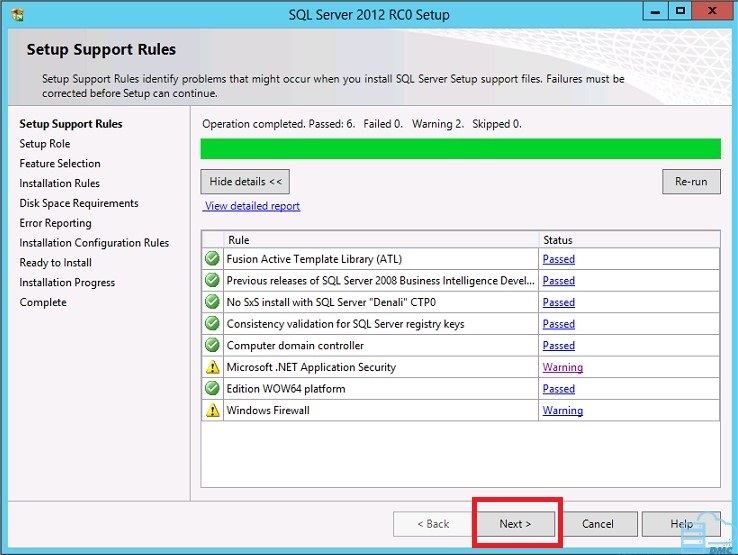Minimize the SQL Server Setup window
The image size is (738, 555).
[x=655, y=11]
